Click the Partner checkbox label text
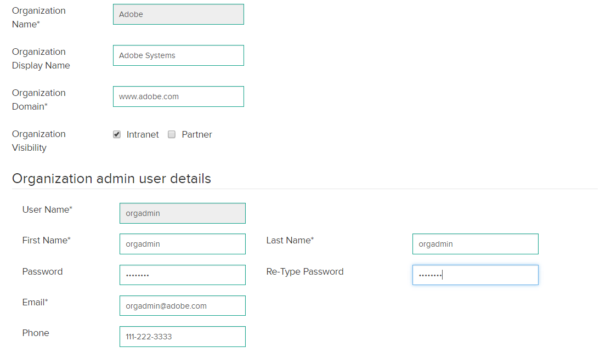 point(197,134)
